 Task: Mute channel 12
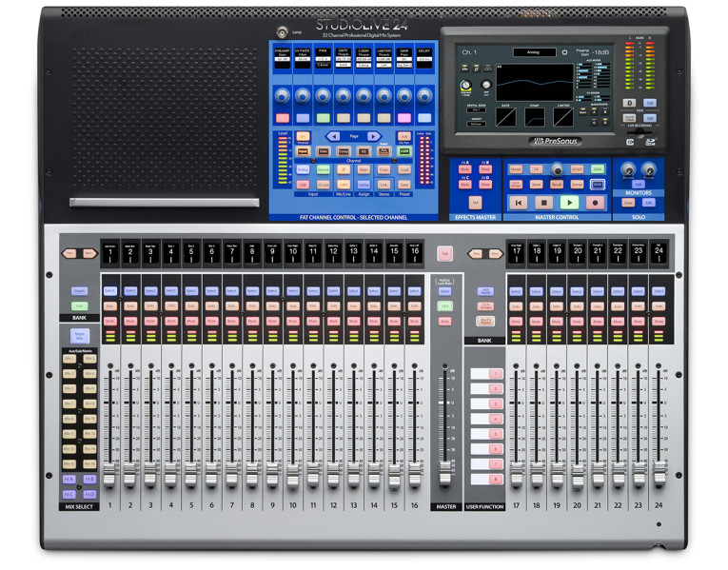pos(333,322)
